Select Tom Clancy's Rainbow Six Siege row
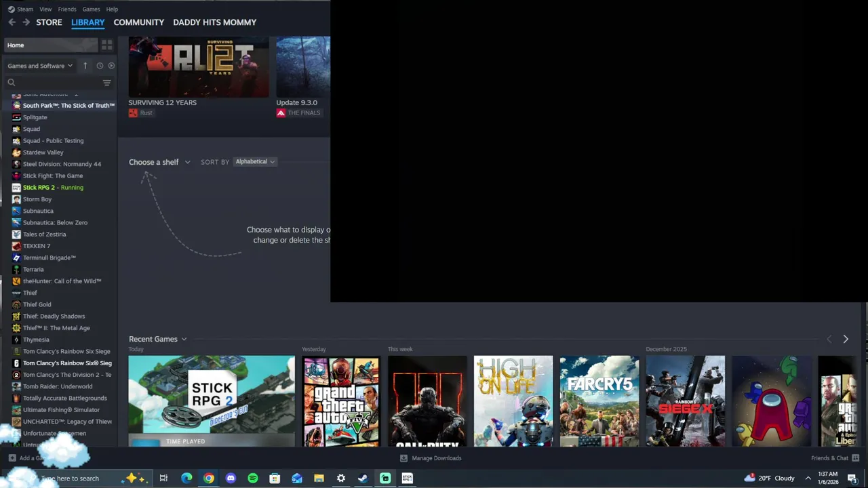This screenshot has width=868, height=488. coord(66,351)
